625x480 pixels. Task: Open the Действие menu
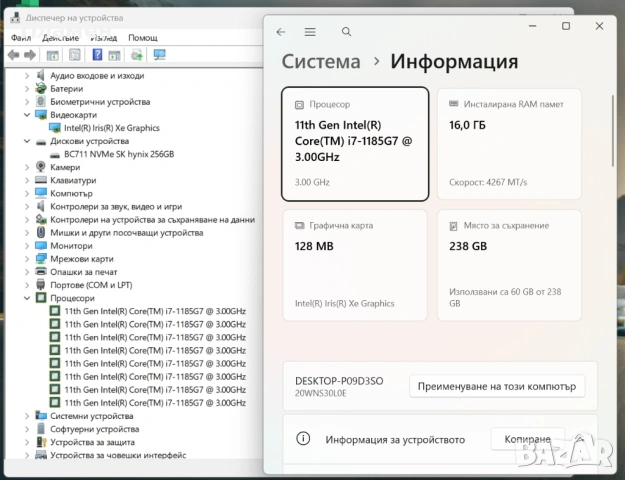tap(61, 38)
